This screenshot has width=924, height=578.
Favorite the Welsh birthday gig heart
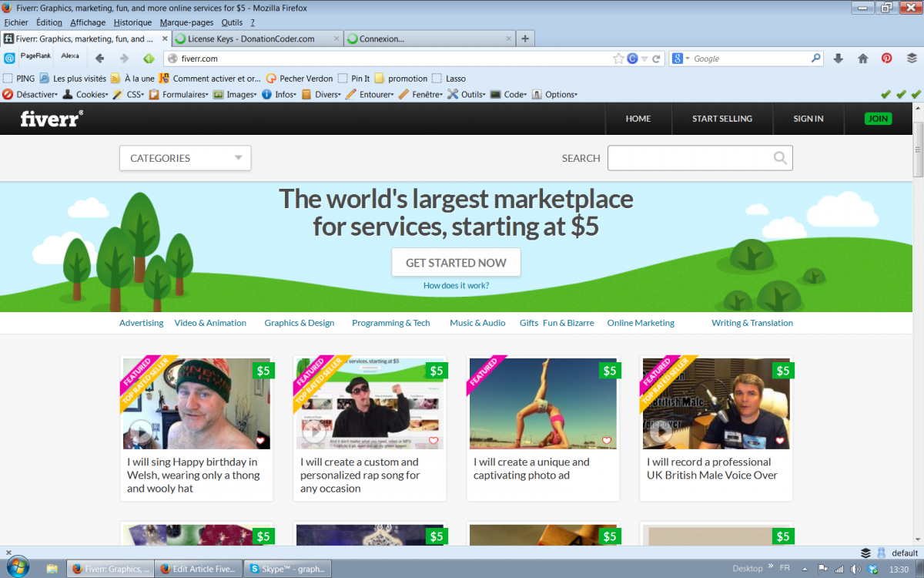click(x=260, y=441)
